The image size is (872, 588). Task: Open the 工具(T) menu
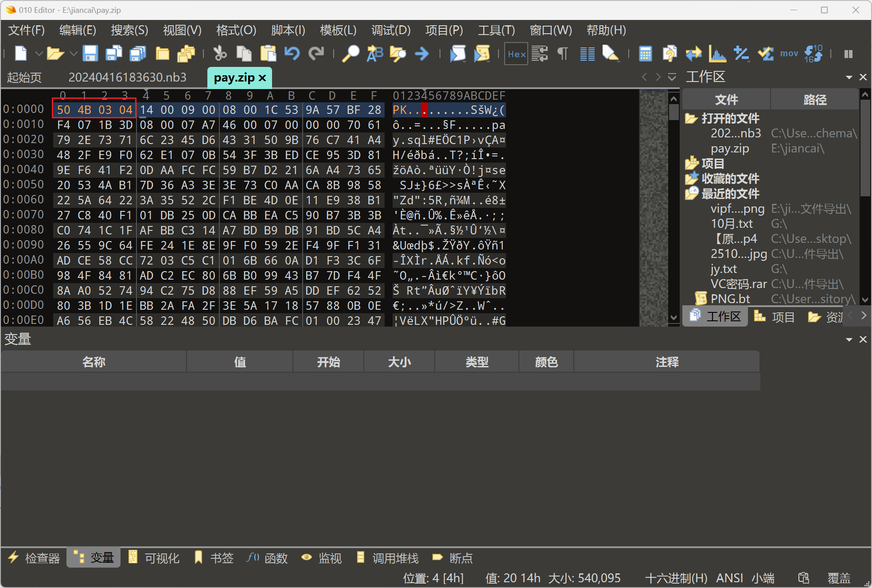coord(496,30)
